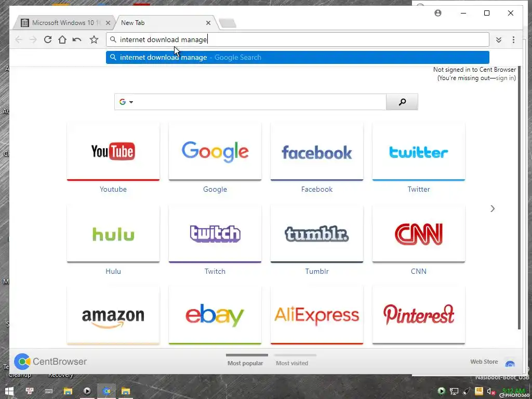The height and width of the screenshot is (399, 532).
Task: Click the network computers taskbar icon
Action: click(x=30, y=391)
